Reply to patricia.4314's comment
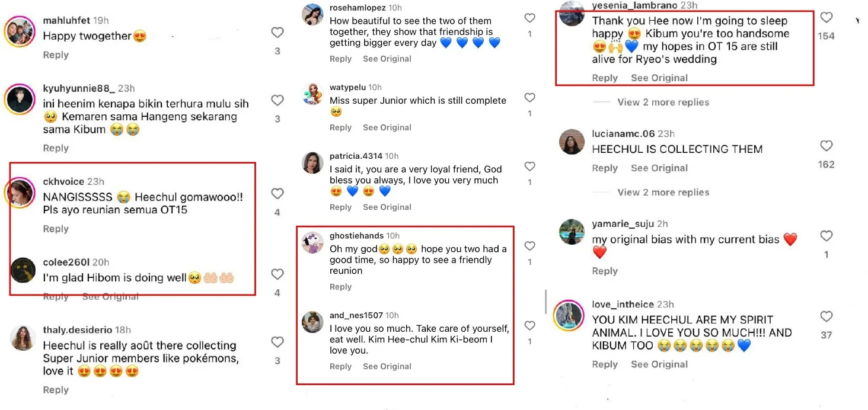This screenshot has width=868, height=410. coord(340,207)
